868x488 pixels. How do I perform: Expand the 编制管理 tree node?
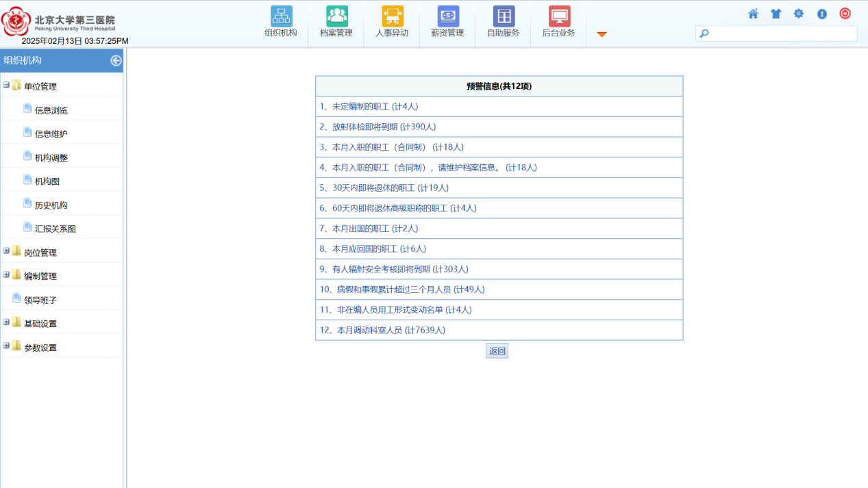[x=6, y=275]
